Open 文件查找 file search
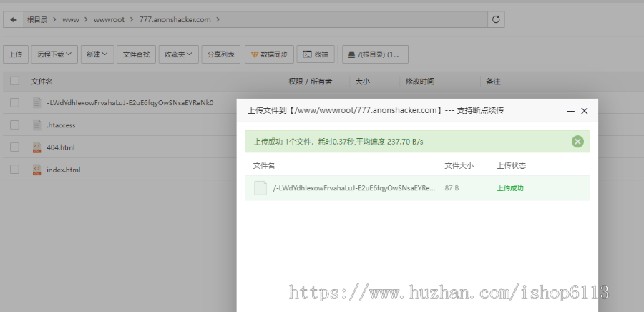 (x=137, y=54)
